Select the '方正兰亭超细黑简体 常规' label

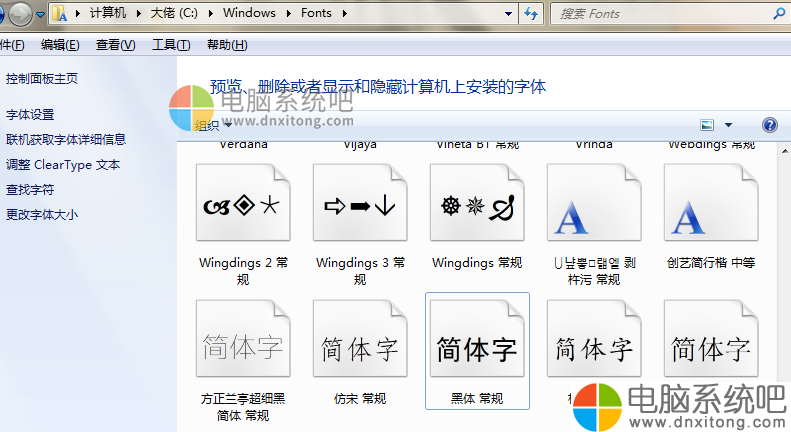(243, 407)
